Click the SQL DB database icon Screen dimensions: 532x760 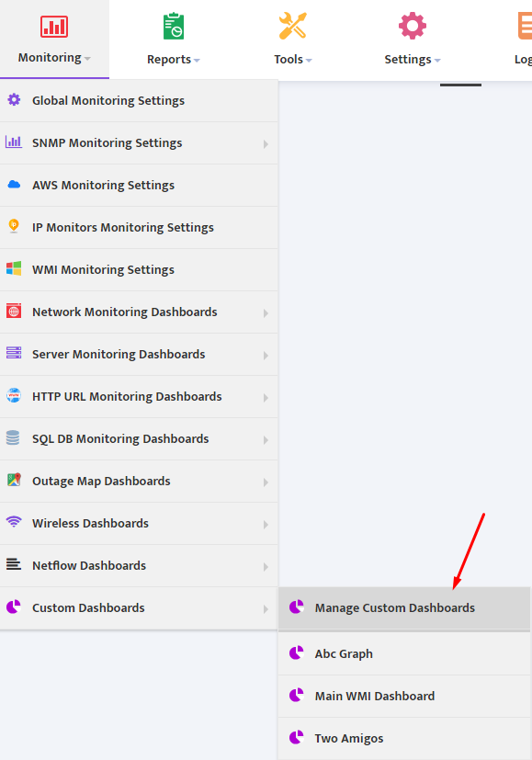coord(13,437)
